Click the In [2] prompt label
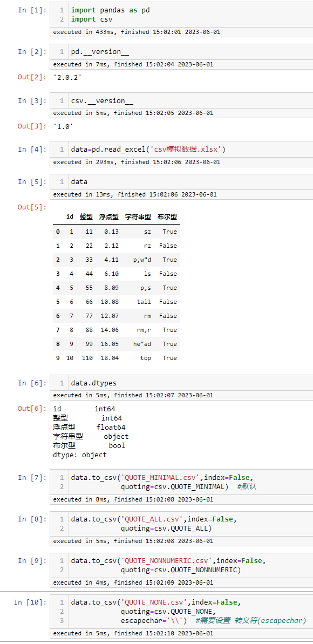313x644 pixels. (32, 51)
